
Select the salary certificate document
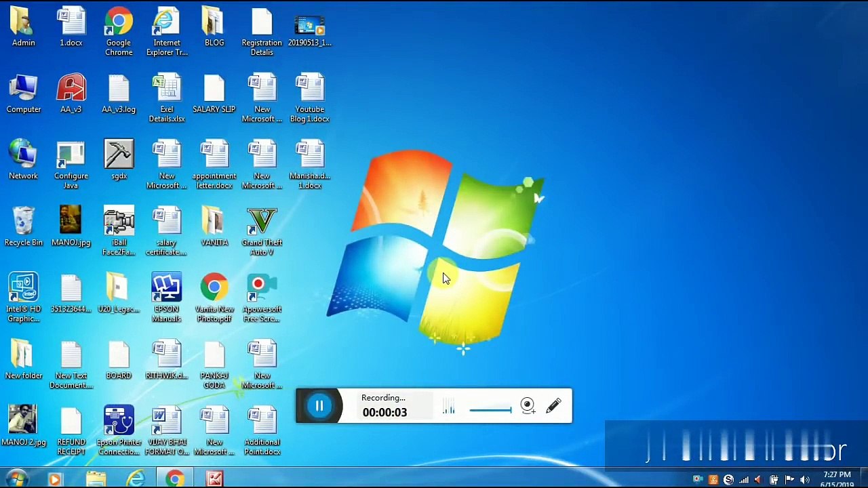pyautogui.click(x=167, y=231)
